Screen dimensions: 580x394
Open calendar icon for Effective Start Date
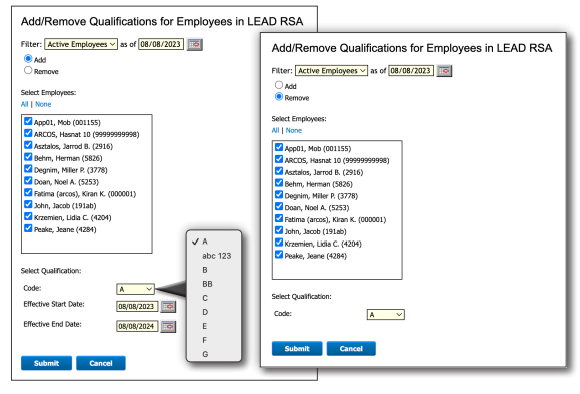click(168, 307)
